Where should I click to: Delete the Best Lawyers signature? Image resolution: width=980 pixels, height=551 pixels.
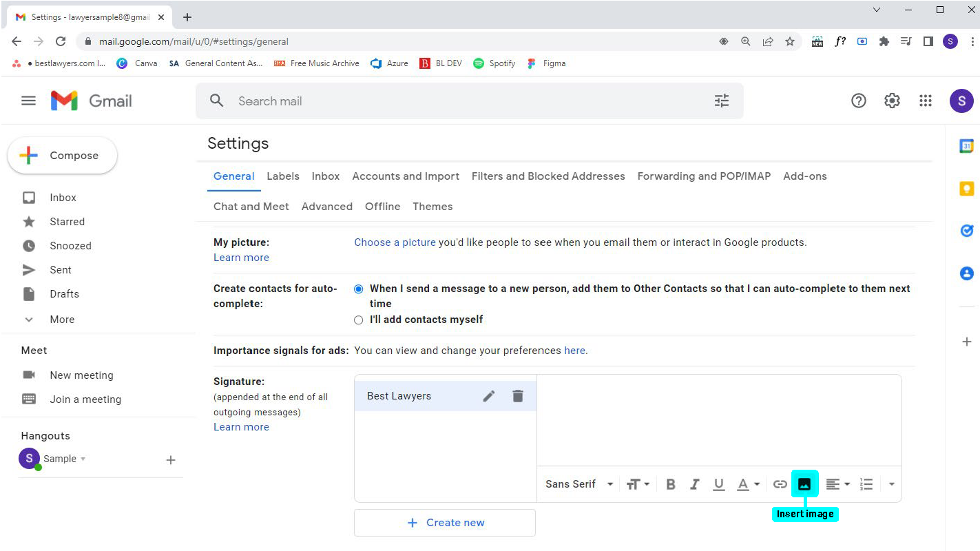pos(517,395)
